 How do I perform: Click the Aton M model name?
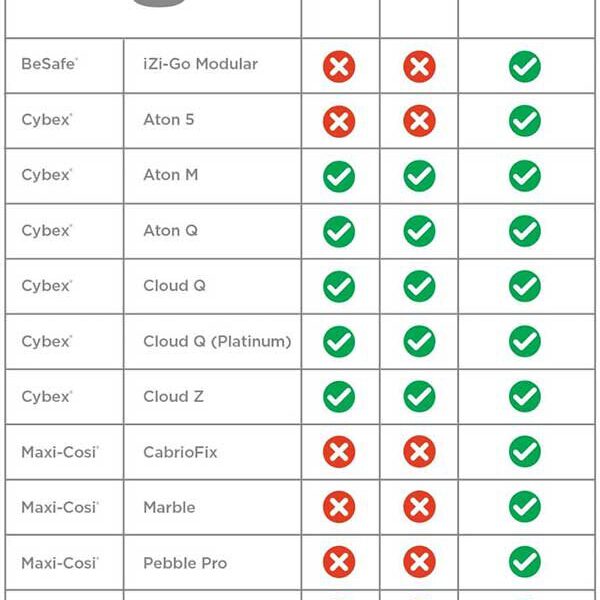[171, 175]
